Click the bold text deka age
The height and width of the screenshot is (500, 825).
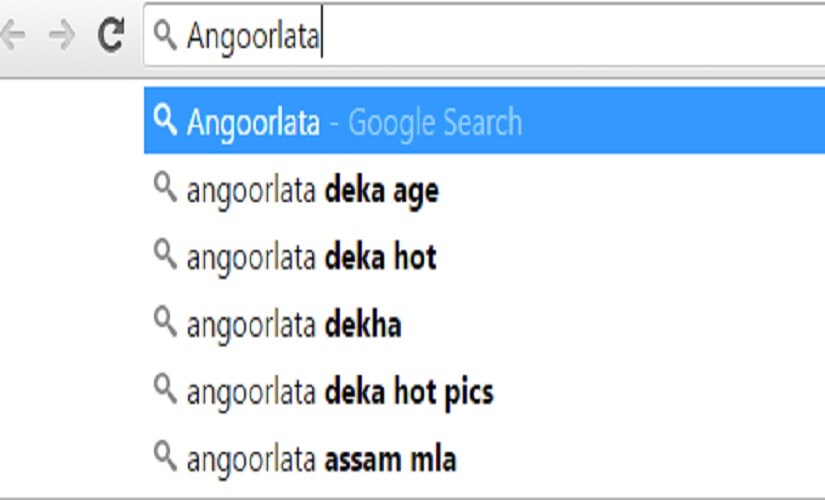pyautogui.click(x=381, y=191)
